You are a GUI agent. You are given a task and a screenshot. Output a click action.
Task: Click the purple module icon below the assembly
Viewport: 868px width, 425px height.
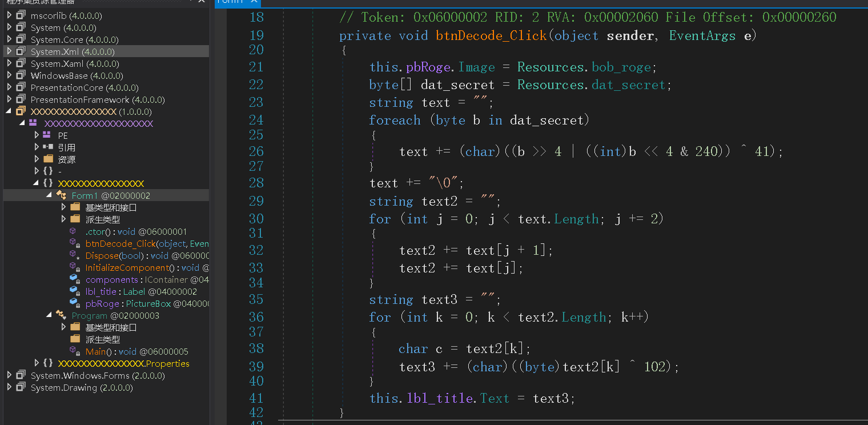[33, 123]
